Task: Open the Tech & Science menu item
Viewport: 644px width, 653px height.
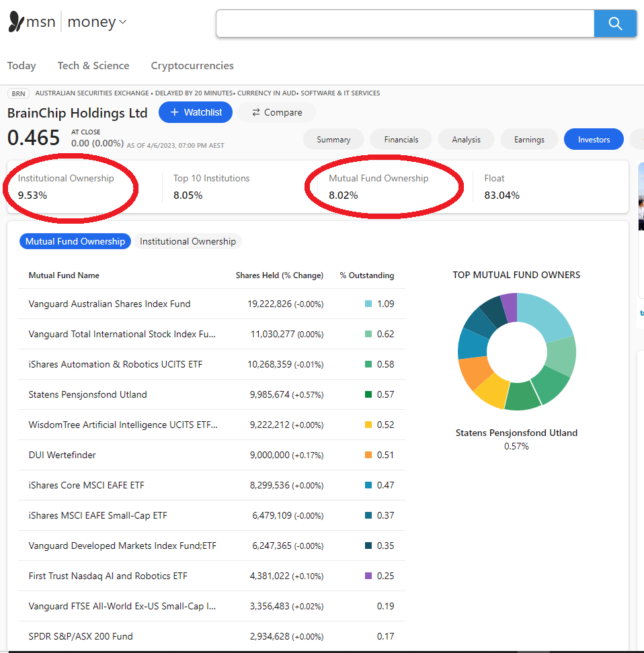Action: 93,66
